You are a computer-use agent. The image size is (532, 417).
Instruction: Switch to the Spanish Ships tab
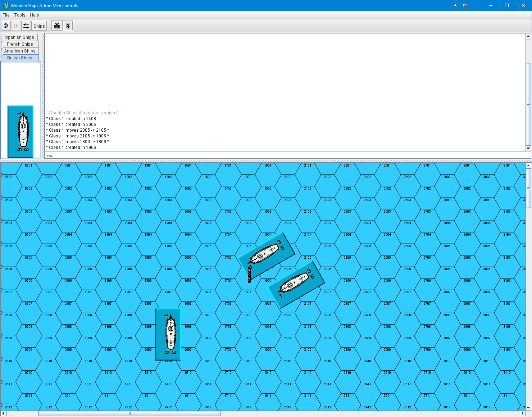tap(20, 37)
